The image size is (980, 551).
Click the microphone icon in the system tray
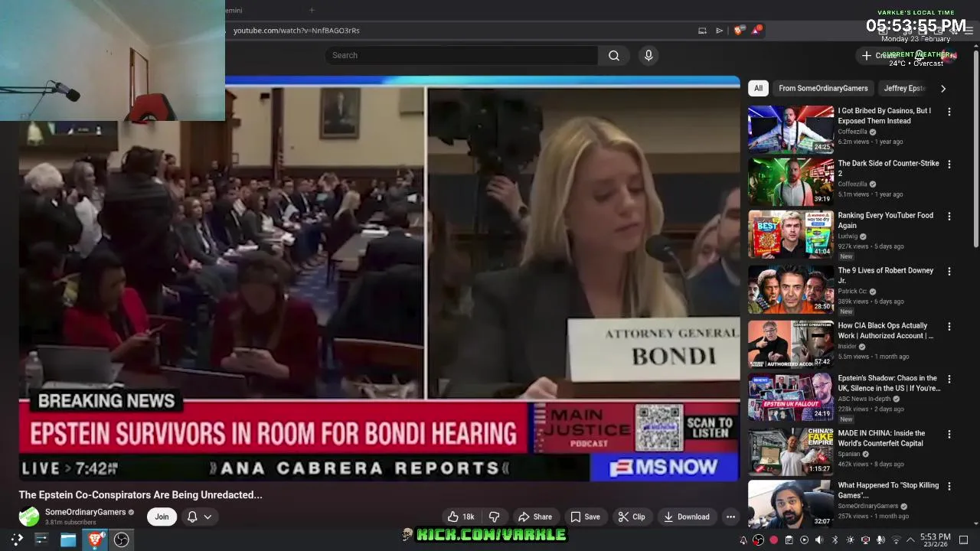(x=880, y=540)
